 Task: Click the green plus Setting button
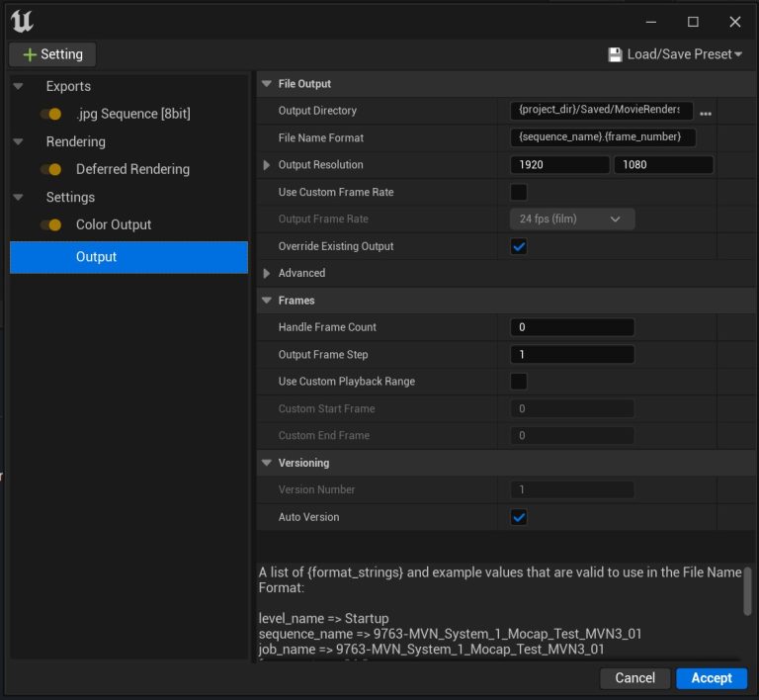coord(52,54)
